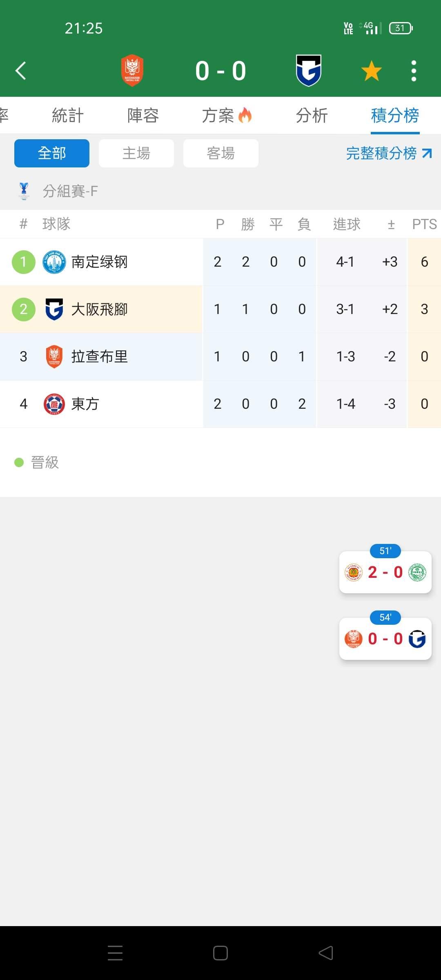The image size is (441, 980).
Task: Select the 主場 standings filter
Action: pyautogui.click(x=136, y=154)
